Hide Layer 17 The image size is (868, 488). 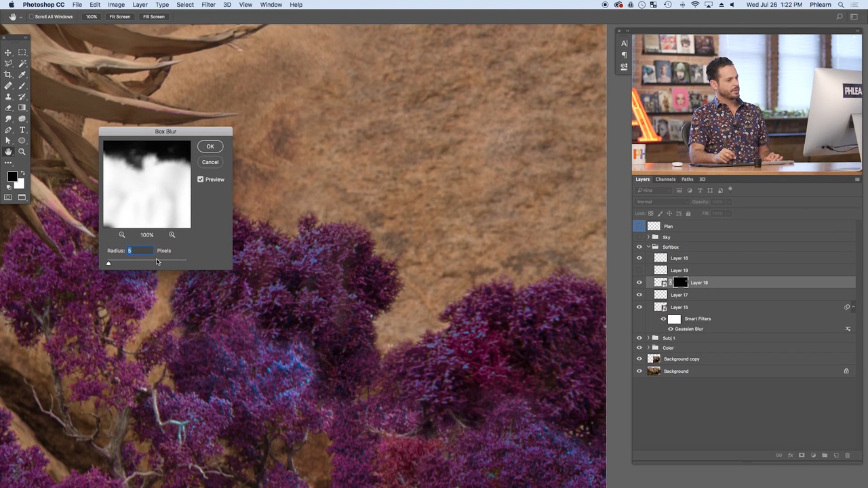tap(639, 295)
